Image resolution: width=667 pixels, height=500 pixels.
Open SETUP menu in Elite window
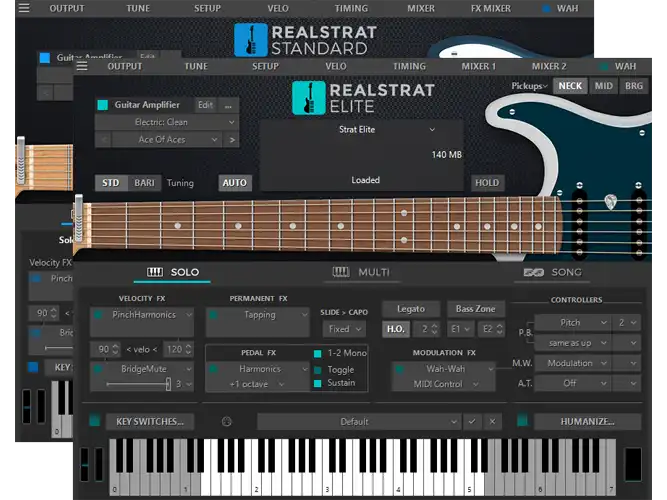pos(265,66)
